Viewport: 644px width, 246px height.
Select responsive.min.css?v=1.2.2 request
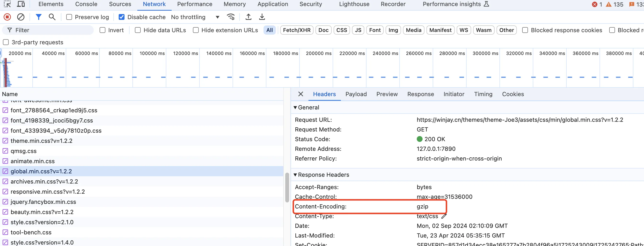(141, 192)
